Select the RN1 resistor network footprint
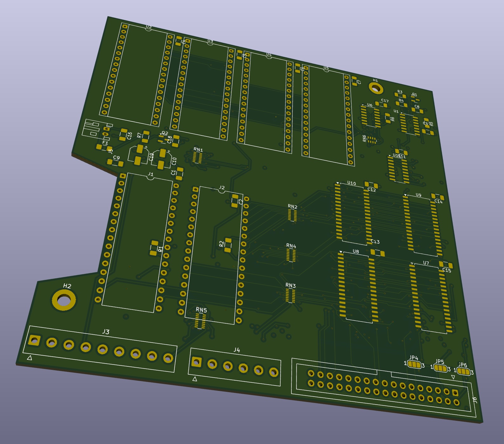This screenshot has height=444, width=504. click(x=197, y=157)
